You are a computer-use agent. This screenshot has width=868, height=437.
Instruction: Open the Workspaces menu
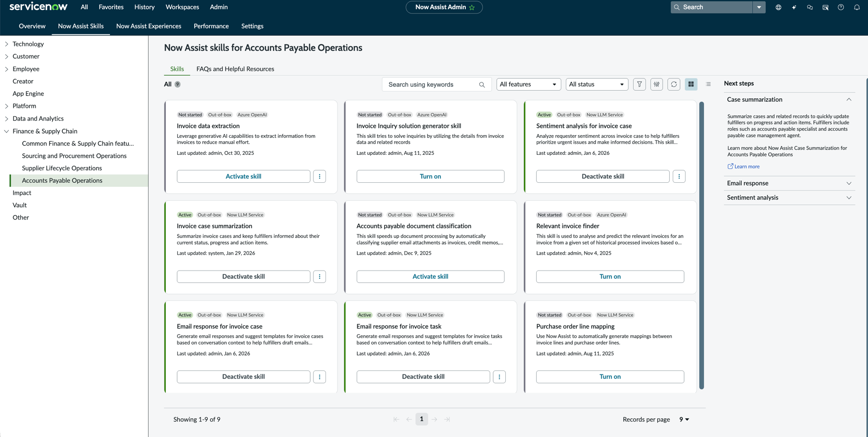tap(182, 7)
